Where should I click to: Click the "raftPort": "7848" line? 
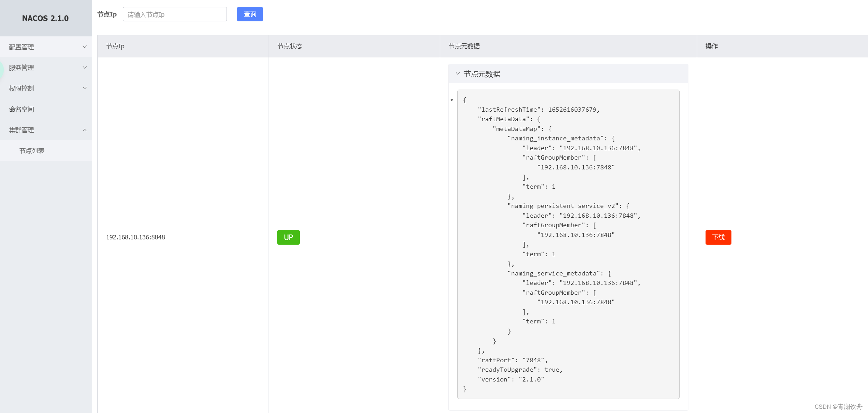(x=513, y=360)
